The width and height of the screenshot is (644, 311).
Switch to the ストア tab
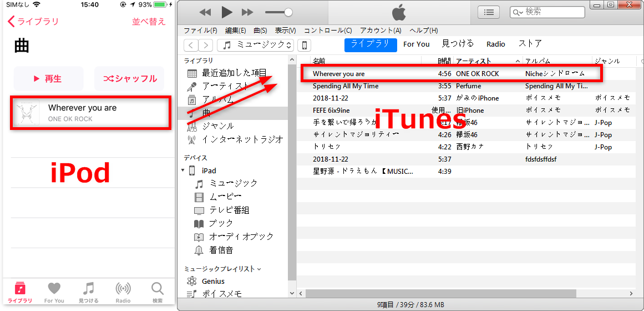pyautogui.click(x=530, y=44)
